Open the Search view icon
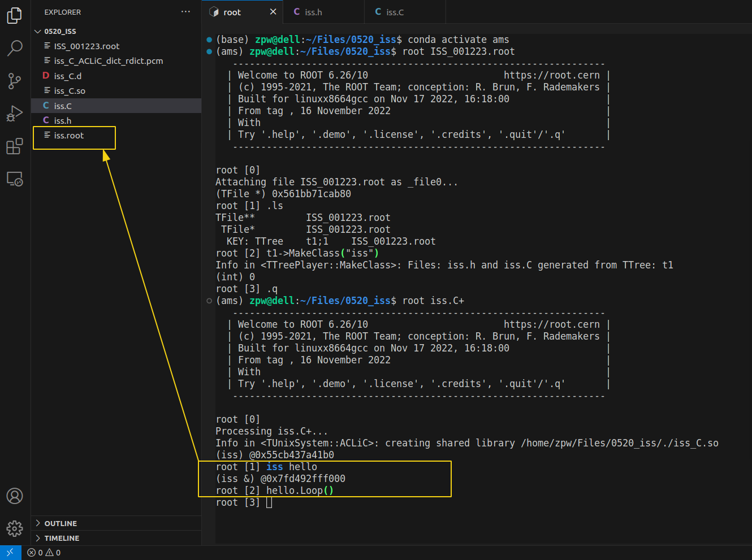Image resolution: width=752 pixels, height=560 pixels. pyautogui.click(x=15, y=48)
